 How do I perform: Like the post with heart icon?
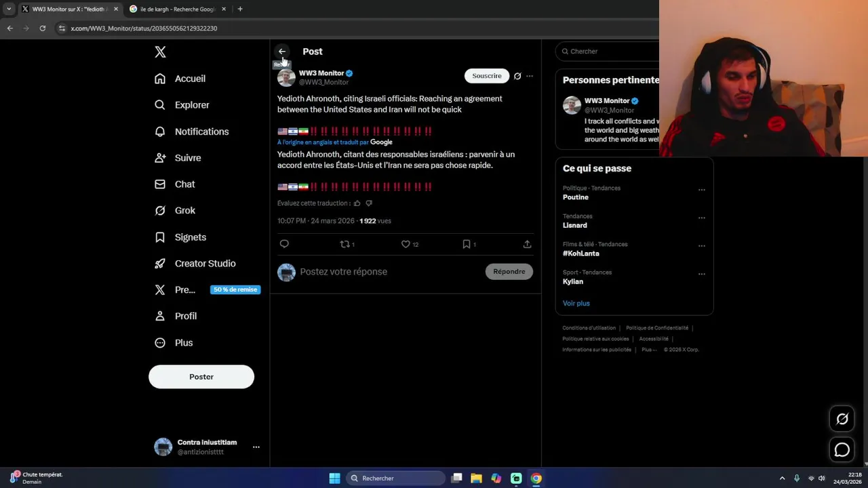(x=406, y=244)
